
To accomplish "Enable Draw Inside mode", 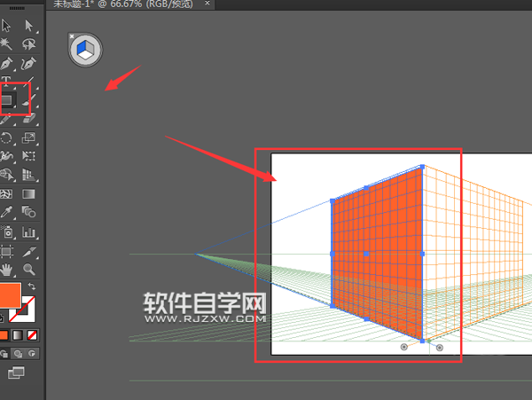I will [32, 354].
